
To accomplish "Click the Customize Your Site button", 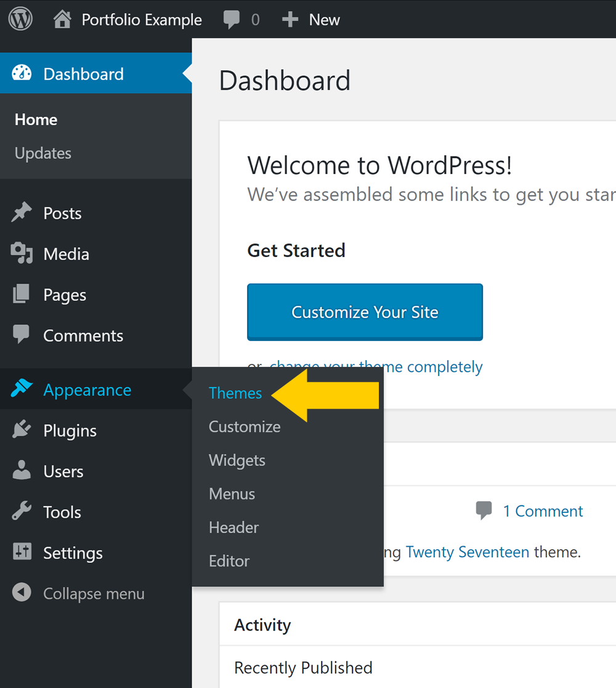I will pos(365,312).
